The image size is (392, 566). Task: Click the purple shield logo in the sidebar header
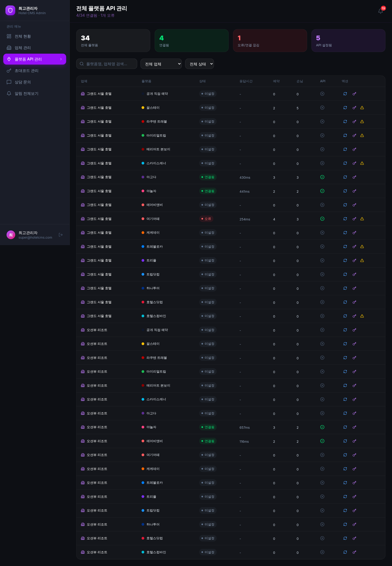click(x=10, y=10)
